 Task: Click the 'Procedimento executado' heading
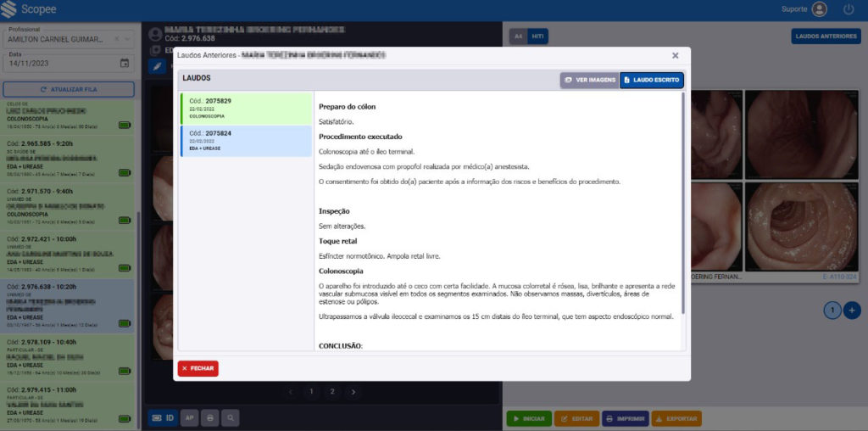(360, 137)
